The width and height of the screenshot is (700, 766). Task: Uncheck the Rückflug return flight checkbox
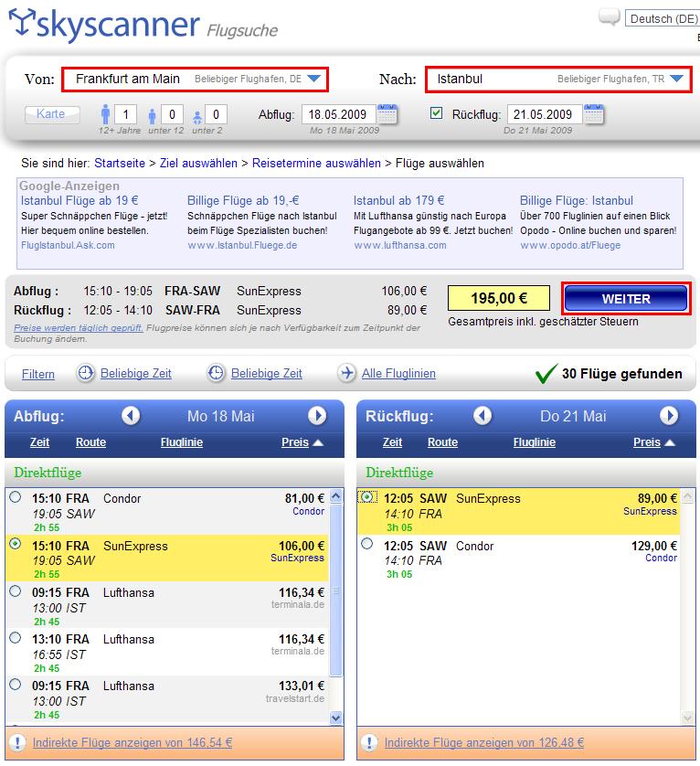[x=436, y=113]
